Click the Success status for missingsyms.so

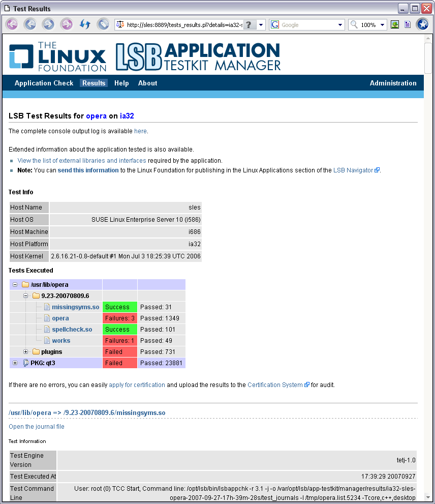(x=120, y=307)
